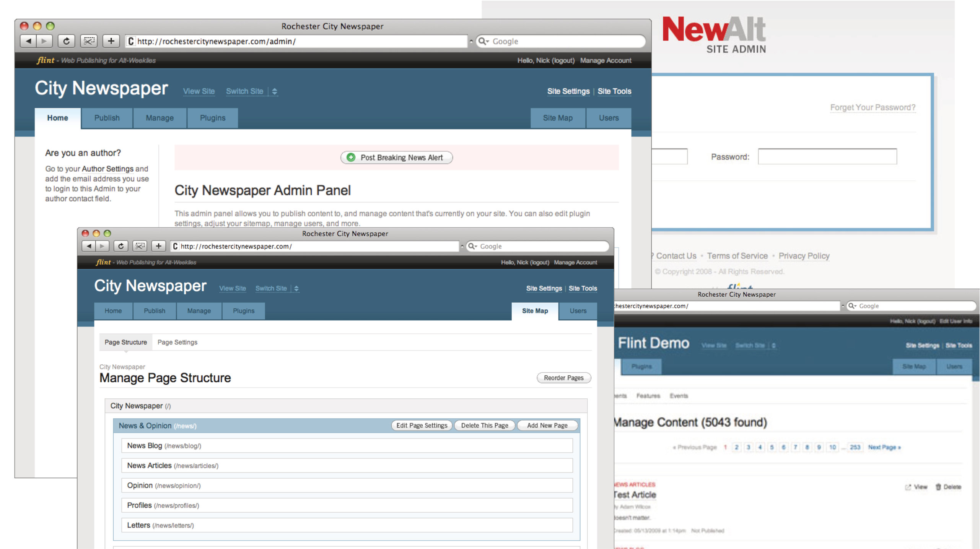Click Contact Us footer link
980x549 pixels.
click(676, 256)
